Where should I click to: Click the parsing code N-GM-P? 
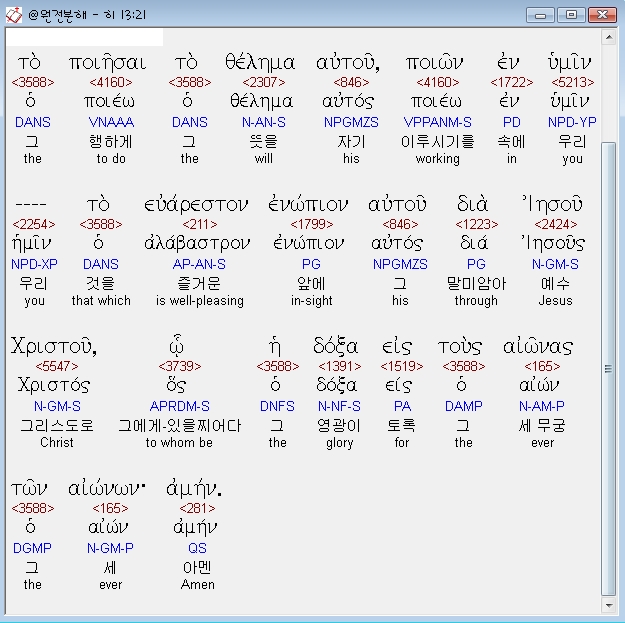tap(110, 548)
